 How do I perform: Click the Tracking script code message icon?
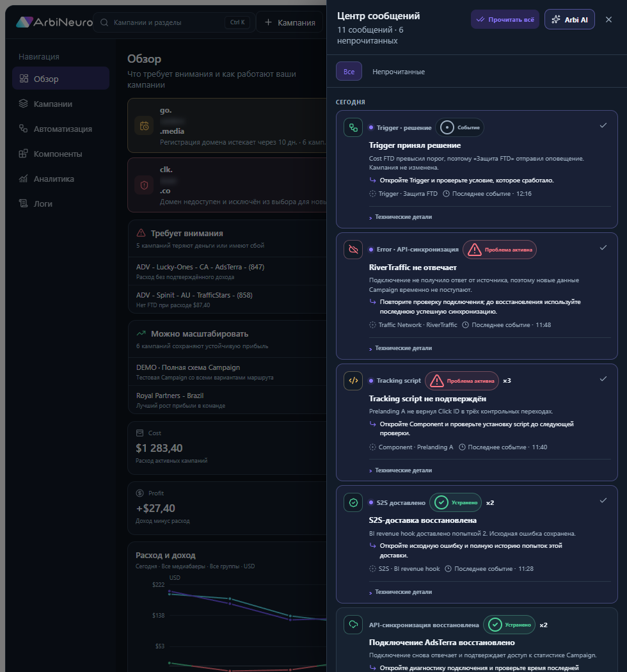353,381
